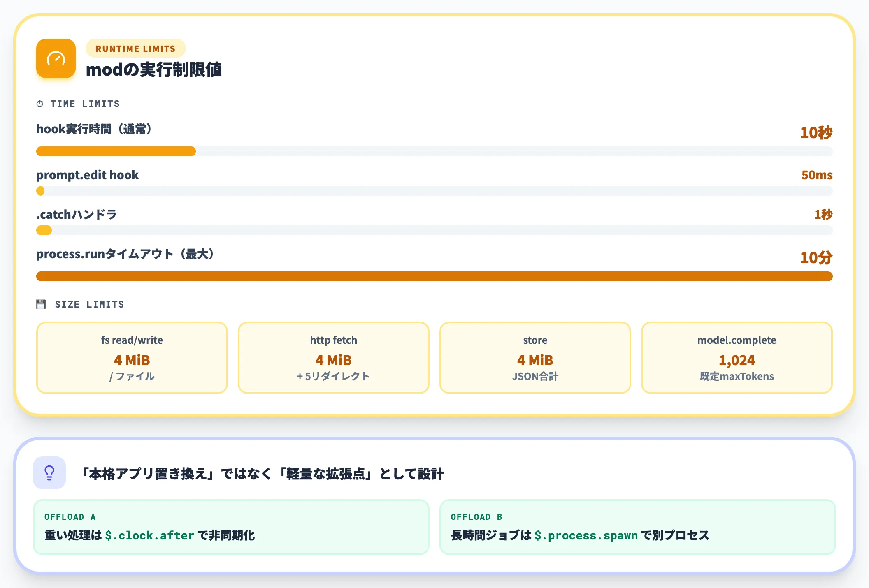Click the orange speedometer gauge icon
Viewport: 869px width, 588px height.
[x=56, y=58]
